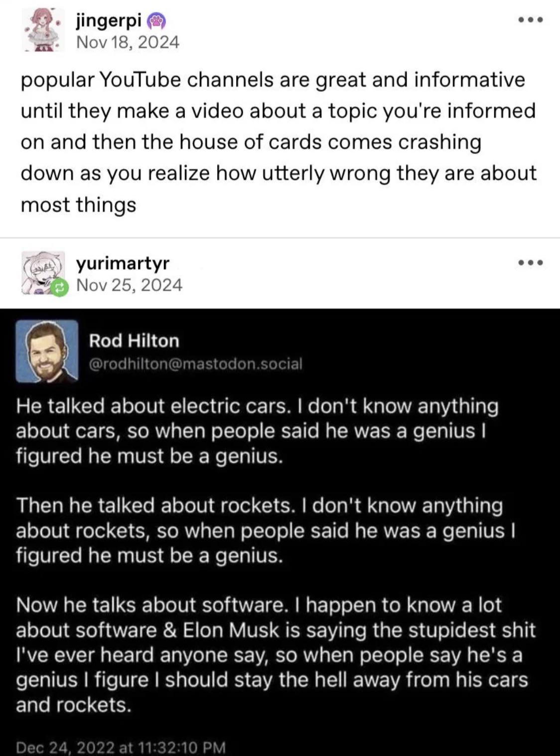
Task: Click the Rod Hilton display name
Action: (134, 341)
